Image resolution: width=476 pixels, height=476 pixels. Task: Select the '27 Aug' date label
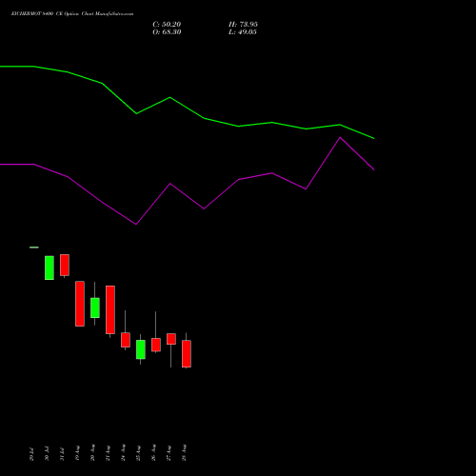pos(169,453)
